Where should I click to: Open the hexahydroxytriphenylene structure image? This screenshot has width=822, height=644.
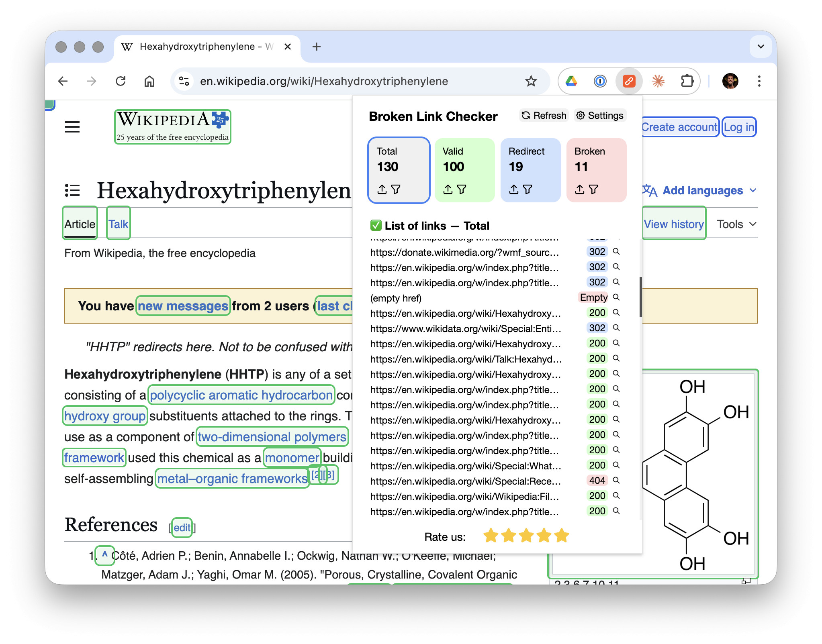698,474
